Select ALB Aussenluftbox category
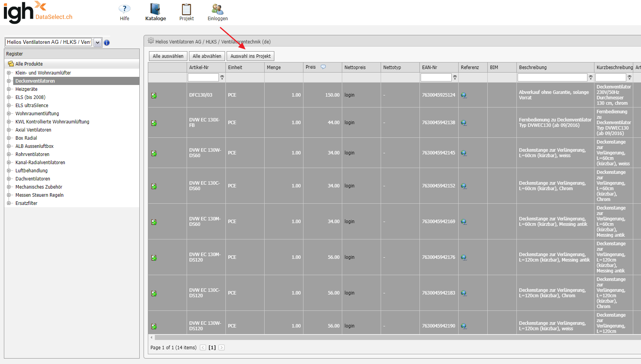641x364 pixels. click(x=35, y=146)
